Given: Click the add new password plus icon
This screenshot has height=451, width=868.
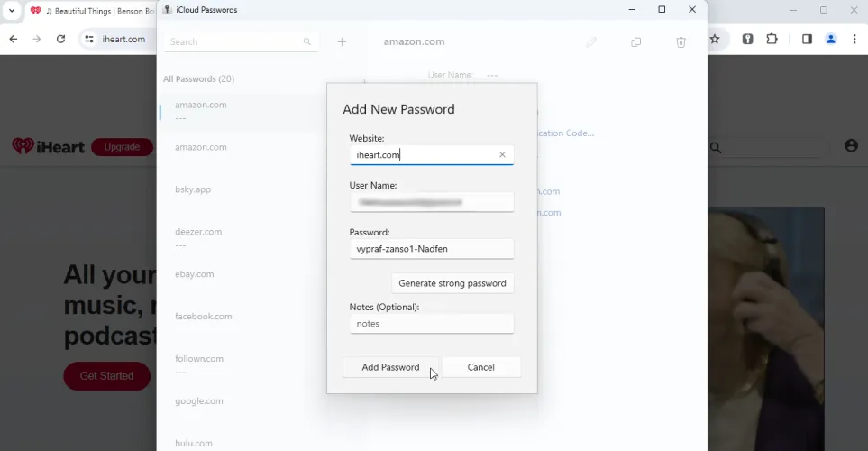Looking at the screenshot, I should coord(342,41).
